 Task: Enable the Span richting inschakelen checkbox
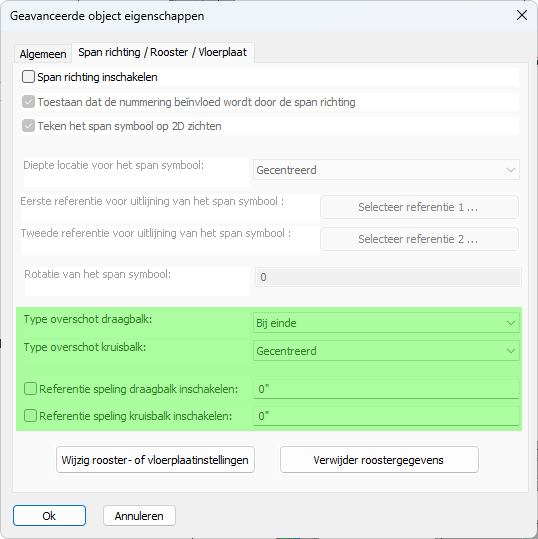[28, 77]
